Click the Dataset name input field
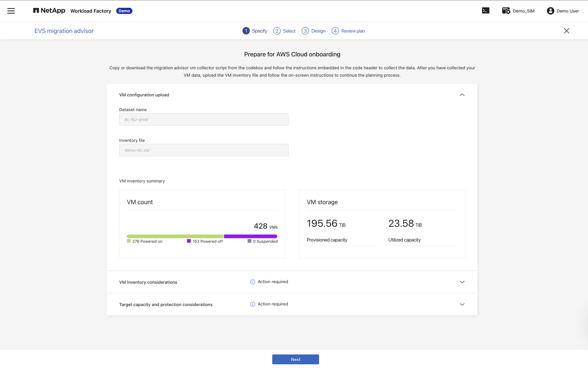This screenshot has height=369, width=588. point(204,119)
